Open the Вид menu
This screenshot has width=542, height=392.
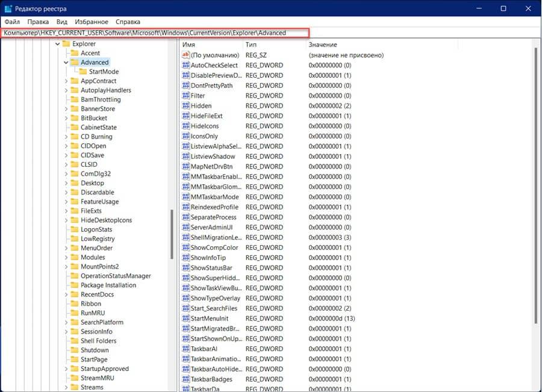click(62, 22)
